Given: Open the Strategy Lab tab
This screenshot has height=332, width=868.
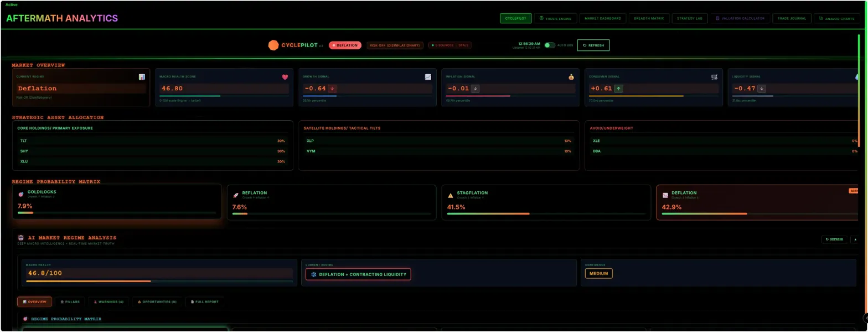Looking at the screenshot, I should [x=690, y=18].
